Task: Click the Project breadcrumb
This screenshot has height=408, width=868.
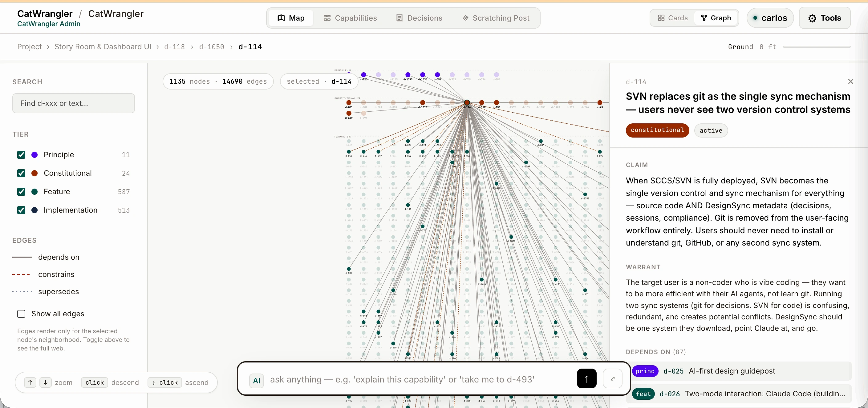Action: [x=29, y=47]
